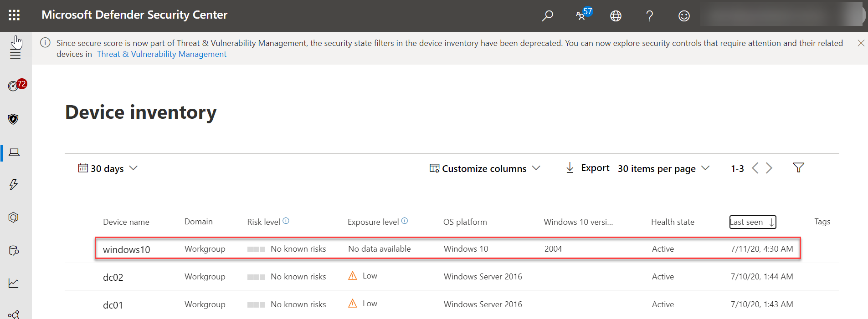868x319 pixels.
Task: Open the reports chart icon in sidebar
Action: click(x=14, y=283)
